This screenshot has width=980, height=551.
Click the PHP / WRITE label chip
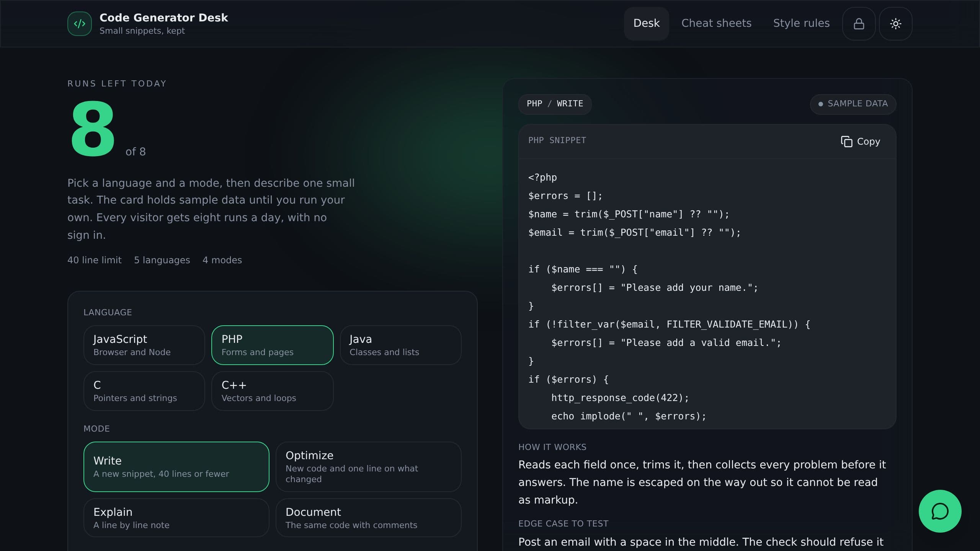[x=555, y=104]
